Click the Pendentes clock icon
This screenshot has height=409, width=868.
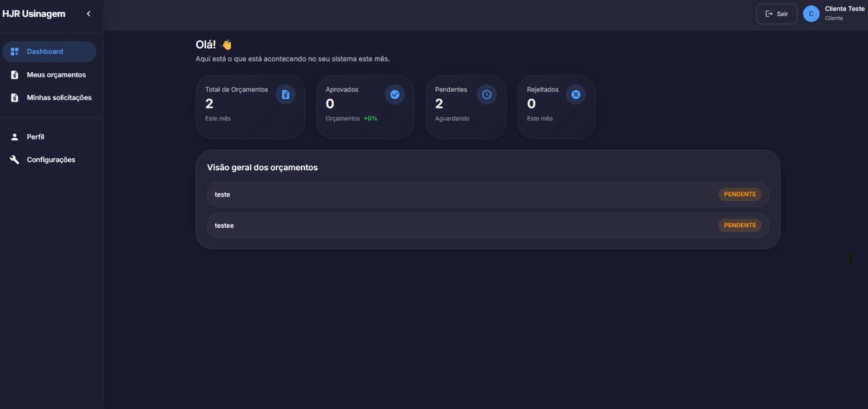coord(487,94)
